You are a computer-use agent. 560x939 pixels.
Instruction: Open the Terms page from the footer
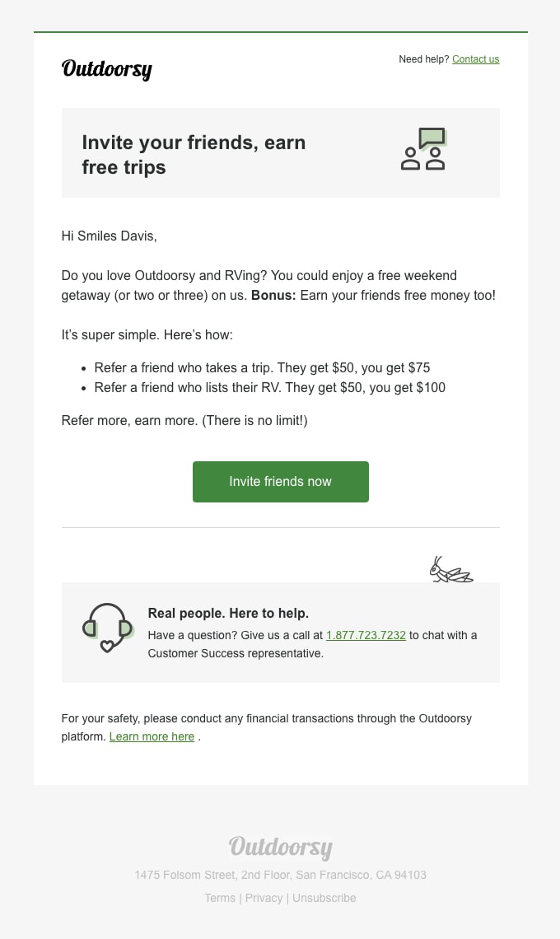(x=220, y=898)
